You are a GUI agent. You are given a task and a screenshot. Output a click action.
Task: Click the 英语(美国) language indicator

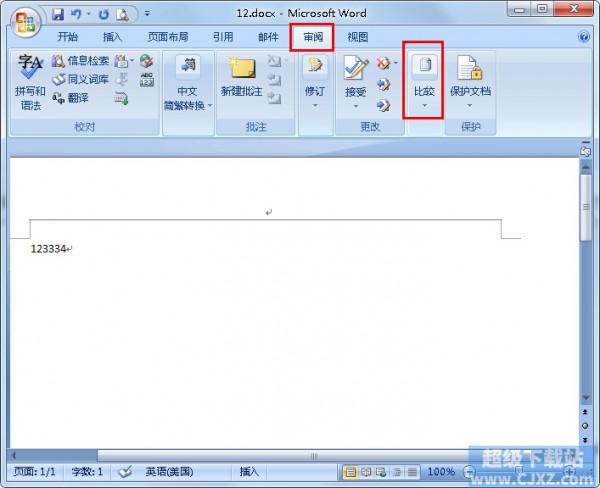click(169, 472)
